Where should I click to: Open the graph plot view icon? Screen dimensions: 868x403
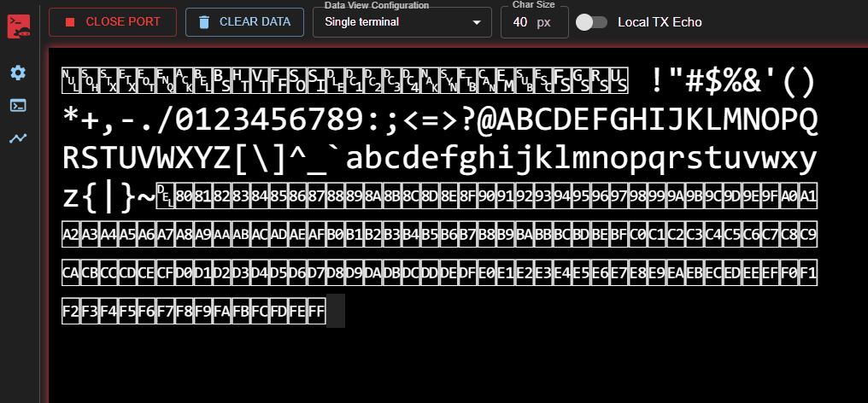pyautogui.click(x=18, y=137)
